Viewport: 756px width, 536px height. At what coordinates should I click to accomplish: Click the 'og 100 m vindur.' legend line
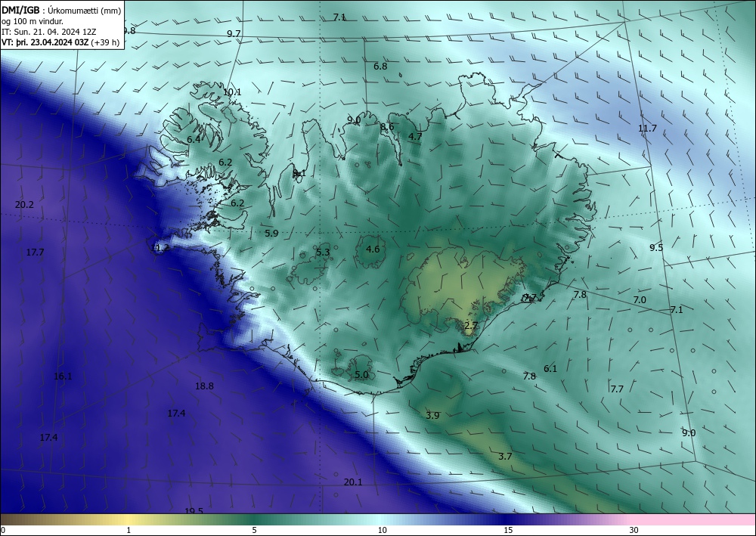click(33, 20)
